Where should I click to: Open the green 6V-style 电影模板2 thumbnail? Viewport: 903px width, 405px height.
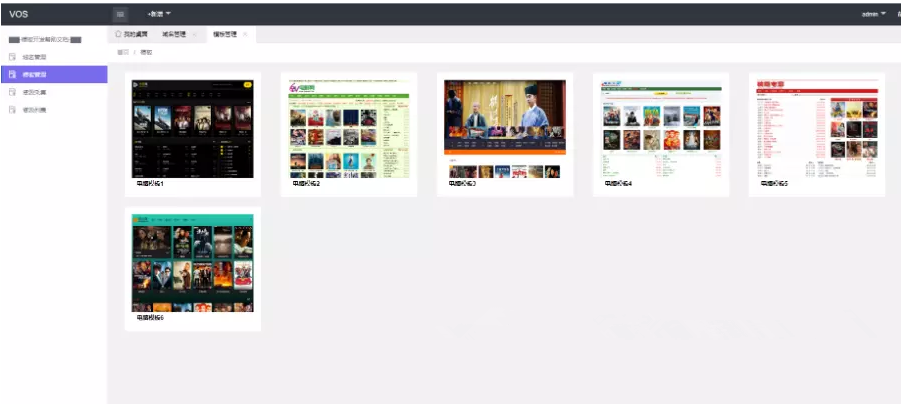(348, 128)
